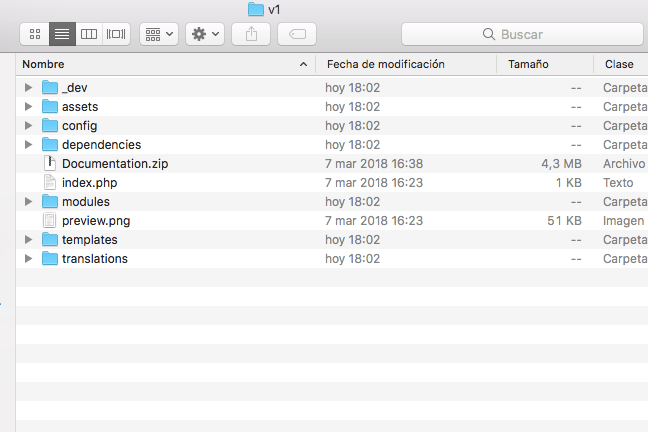Image resolution: width=648 pixels, height=432 pixels.
Task: Click the preview.png file name
Action: 96,221
